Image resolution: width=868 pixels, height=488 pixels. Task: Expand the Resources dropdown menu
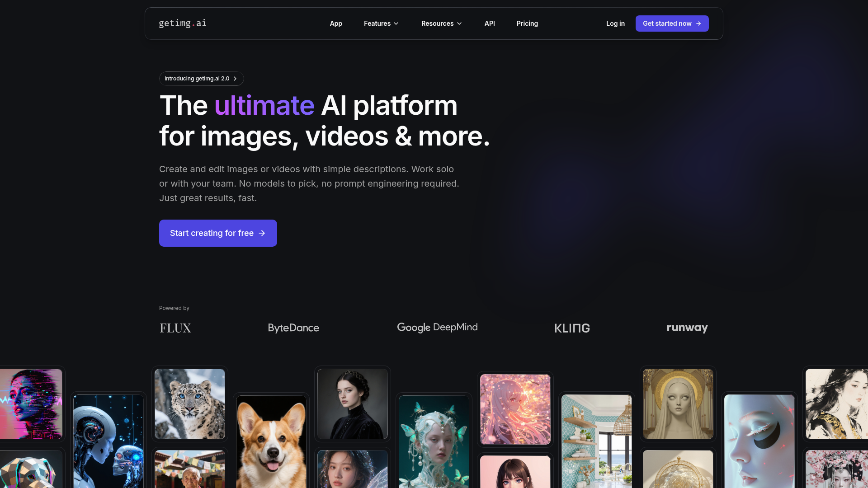(441, 23)
